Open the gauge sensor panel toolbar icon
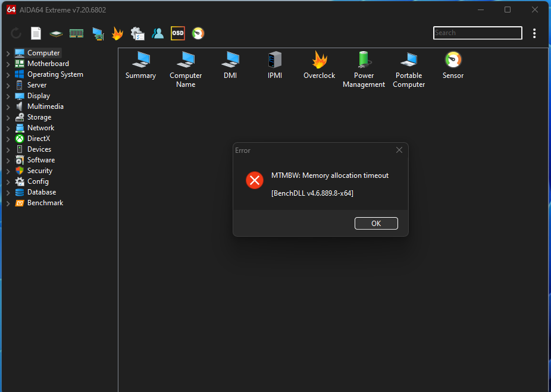The image size is (551, 392). (x=198, y=33)
